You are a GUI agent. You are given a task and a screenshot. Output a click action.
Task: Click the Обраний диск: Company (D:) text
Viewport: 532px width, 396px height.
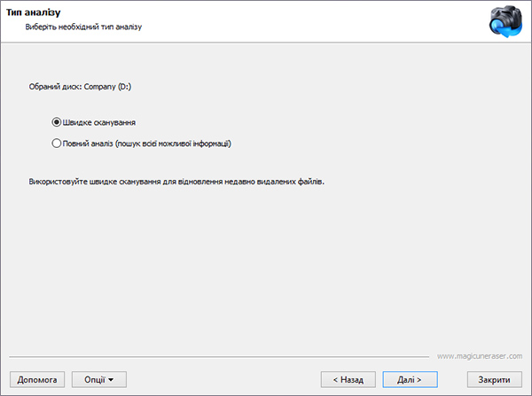pyautogui.click(x=80, y=87)
